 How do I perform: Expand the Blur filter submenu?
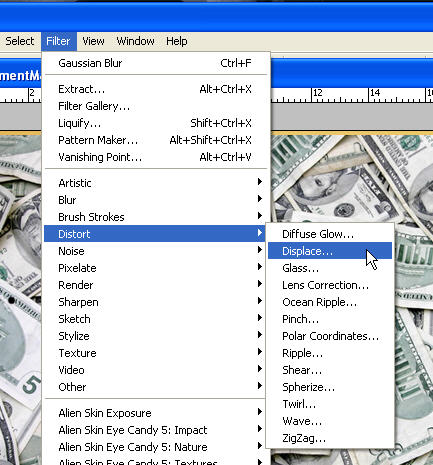(155, 200)
